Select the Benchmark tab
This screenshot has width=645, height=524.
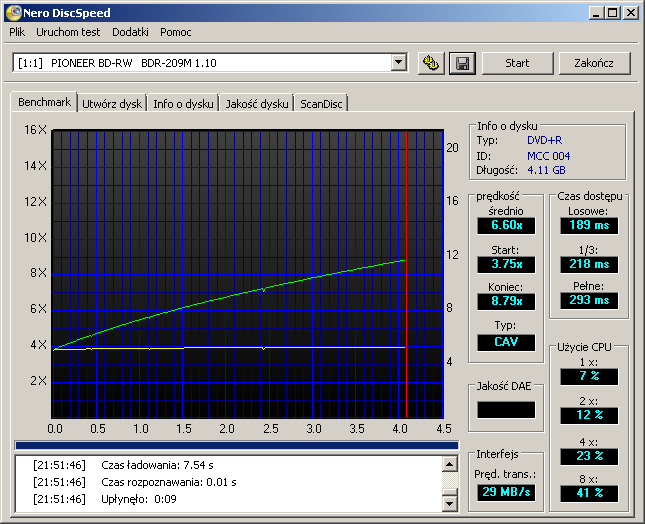pos(44,102)
